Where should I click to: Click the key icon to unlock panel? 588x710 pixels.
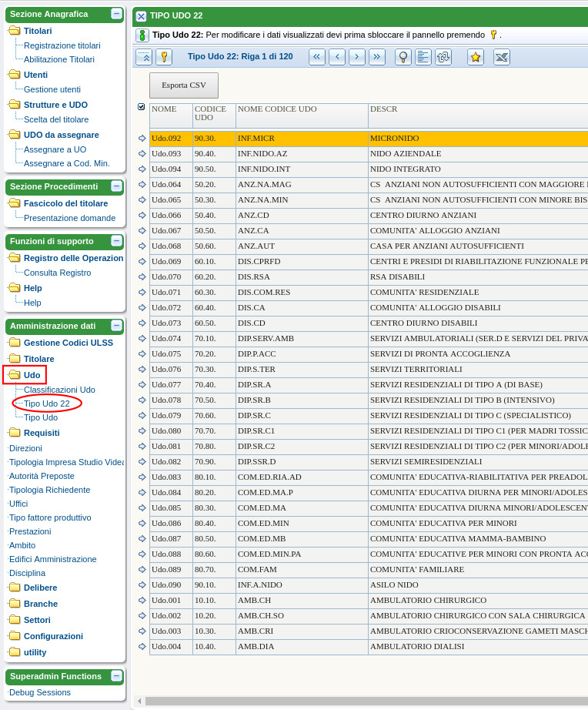click(x=164, y=57)
